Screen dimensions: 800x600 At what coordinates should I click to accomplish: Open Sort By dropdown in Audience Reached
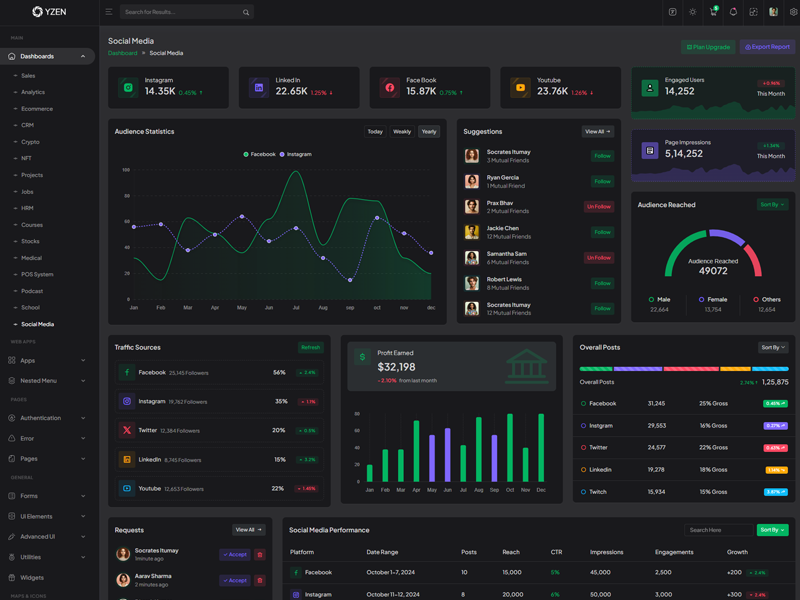(772, 204)
